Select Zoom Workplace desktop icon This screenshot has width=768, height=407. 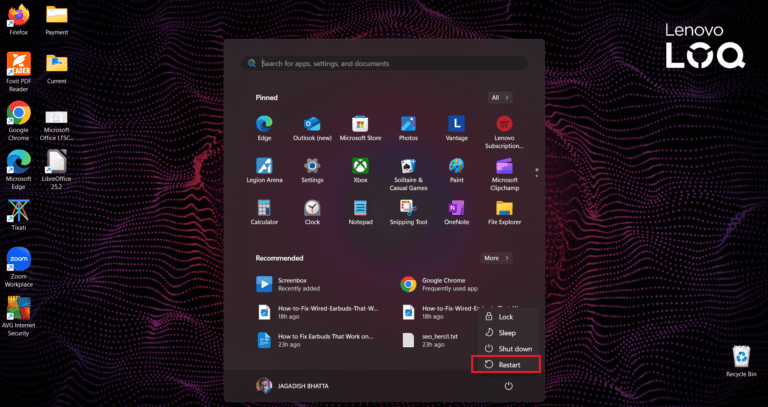(x=19, y=267)
